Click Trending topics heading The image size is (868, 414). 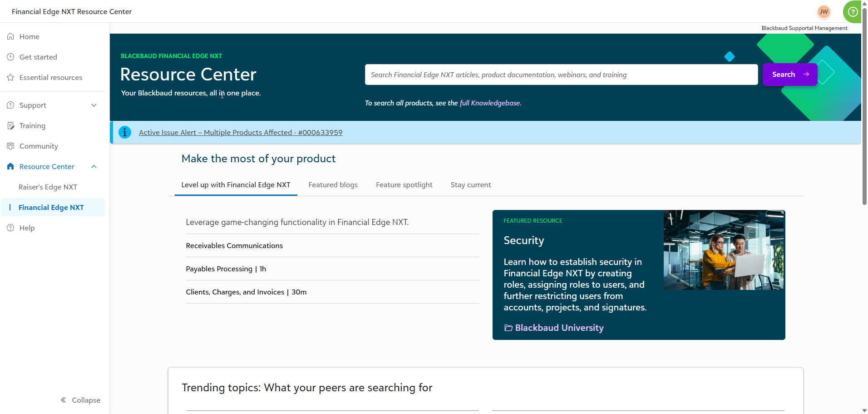307,388
